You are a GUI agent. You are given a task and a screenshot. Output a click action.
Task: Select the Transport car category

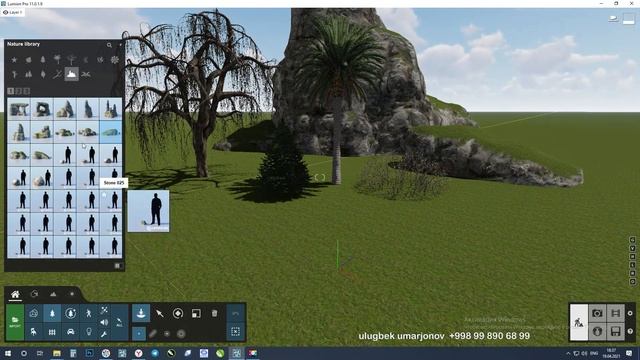click(71, 331)
